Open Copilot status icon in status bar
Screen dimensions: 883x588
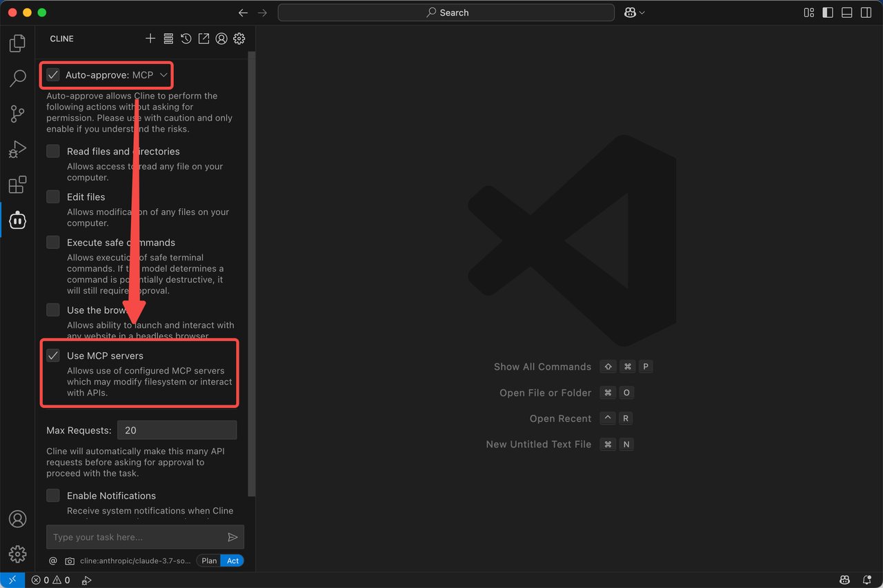pos(844,580)
